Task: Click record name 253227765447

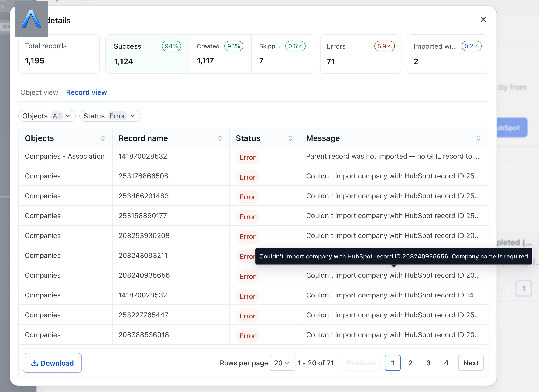Action: 143,315
